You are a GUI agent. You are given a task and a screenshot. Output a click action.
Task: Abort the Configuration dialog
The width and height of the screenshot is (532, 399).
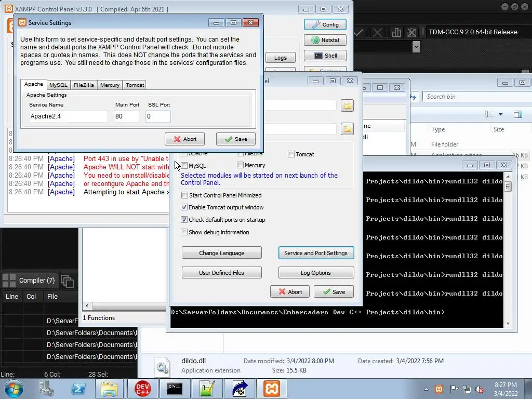pos(290,292)
